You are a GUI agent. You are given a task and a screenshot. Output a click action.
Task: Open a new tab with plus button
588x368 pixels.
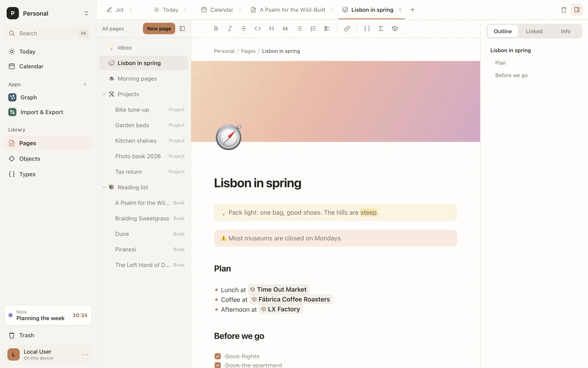click(x=412, y=10)
